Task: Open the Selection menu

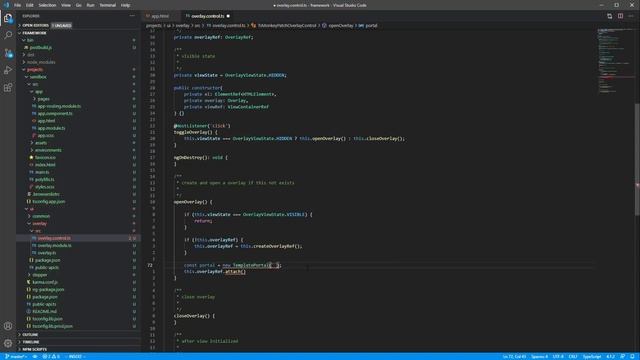Action: point(47,5)
